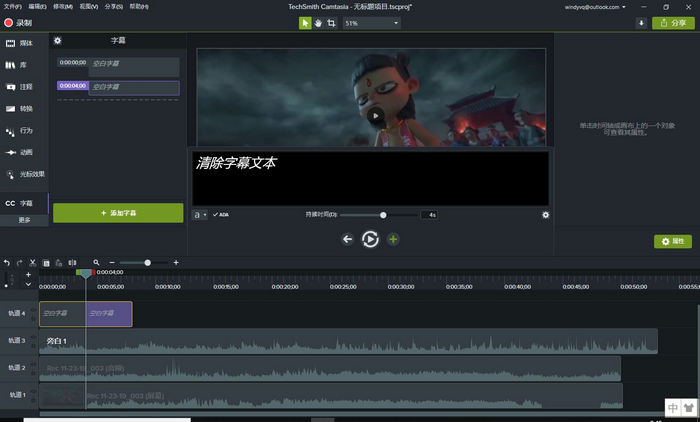The width and height of the screenshot is (700, 422).
Task: Open the 光标效果 cursor effects tab
Action: click(x=24, y=175)
